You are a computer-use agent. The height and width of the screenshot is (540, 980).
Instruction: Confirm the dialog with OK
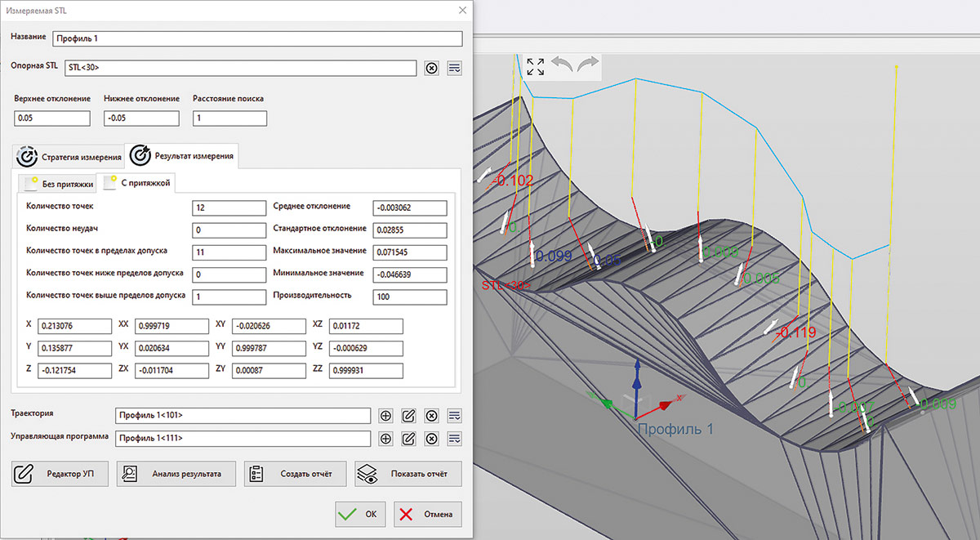(x=360, y=515)
